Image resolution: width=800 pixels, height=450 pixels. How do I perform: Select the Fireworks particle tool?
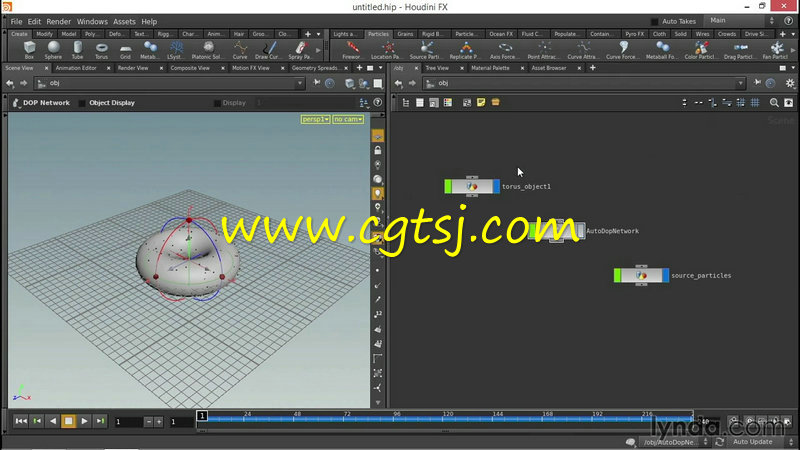tap(352, 50)
